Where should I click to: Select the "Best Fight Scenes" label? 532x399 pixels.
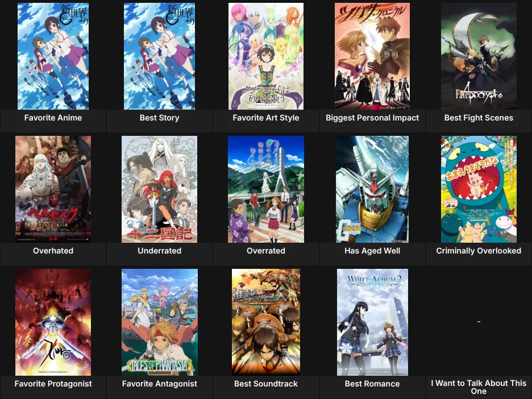point(479,118)
